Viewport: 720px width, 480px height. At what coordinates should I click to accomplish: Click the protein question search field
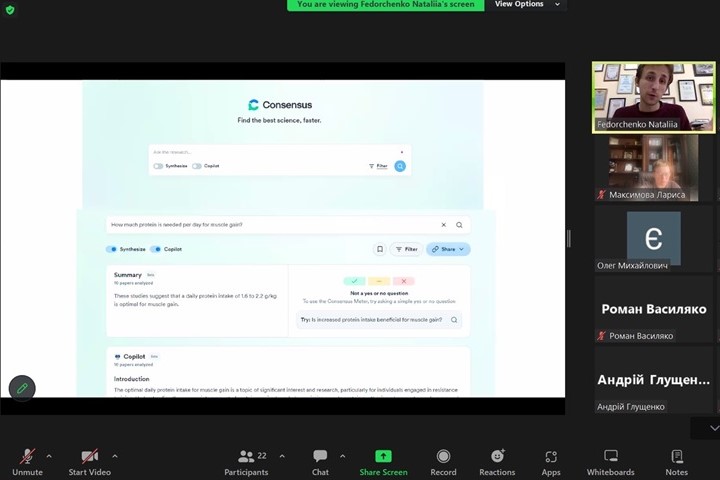click(x=270, y=225)
